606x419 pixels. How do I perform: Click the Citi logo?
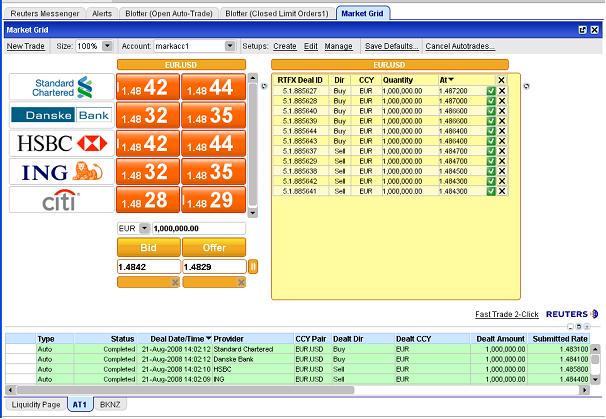62,200
